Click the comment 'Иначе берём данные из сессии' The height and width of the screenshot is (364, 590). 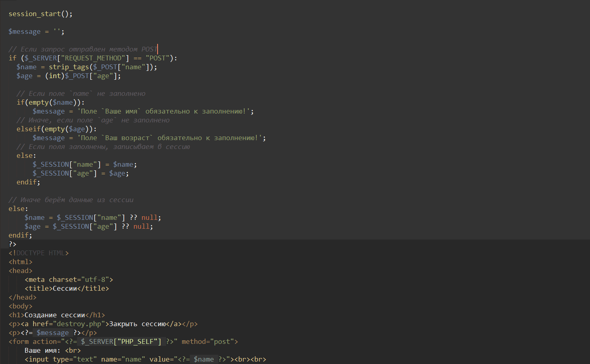tap(71, 200)
